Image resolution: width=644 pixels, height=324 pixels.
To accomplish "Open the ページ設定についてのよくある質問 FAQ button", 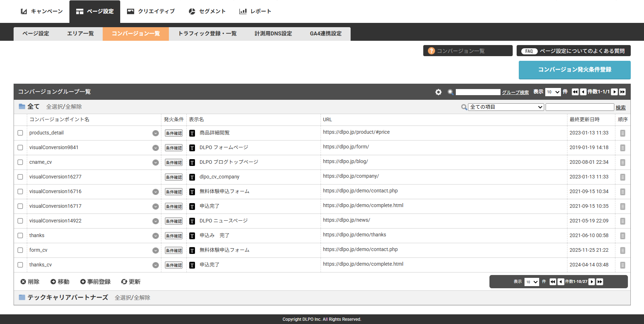I will 574,51.
